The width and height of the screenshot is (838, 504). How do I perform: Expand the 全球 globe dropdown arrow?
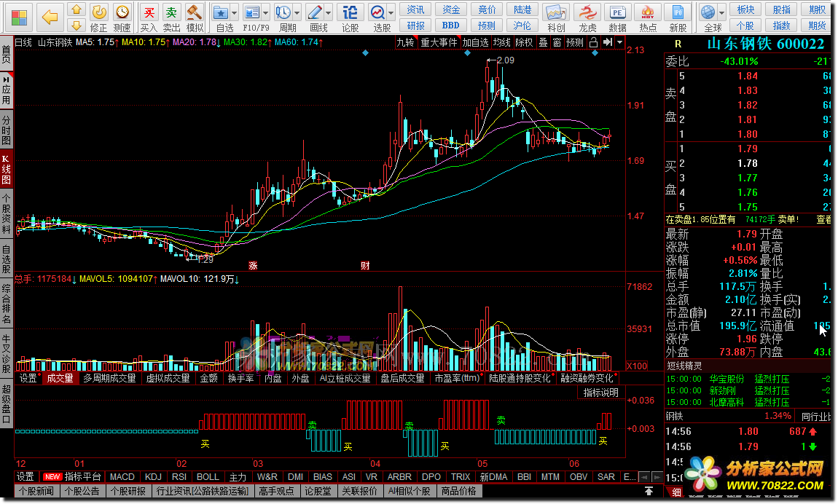pyautogui.click(x=722, y=13)
